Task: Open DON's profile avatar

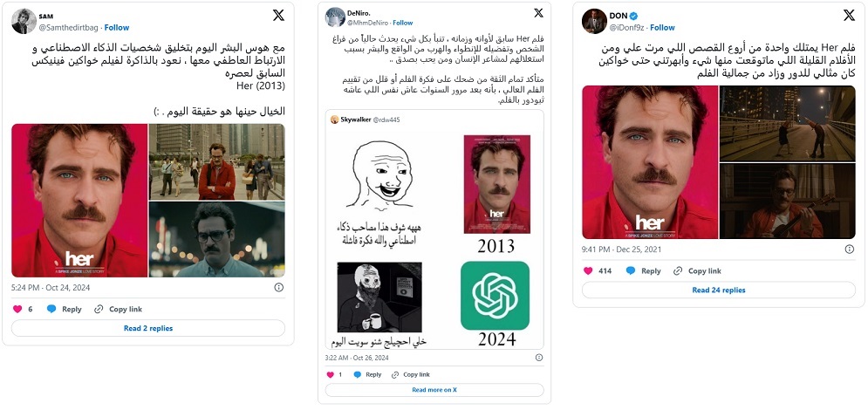Action: pyautogui.click(x=595, y=21)
